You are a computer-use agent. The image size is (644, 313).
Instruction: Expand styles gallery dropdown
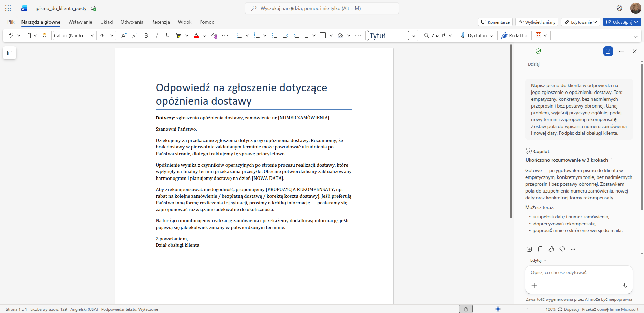pos(414,35)
